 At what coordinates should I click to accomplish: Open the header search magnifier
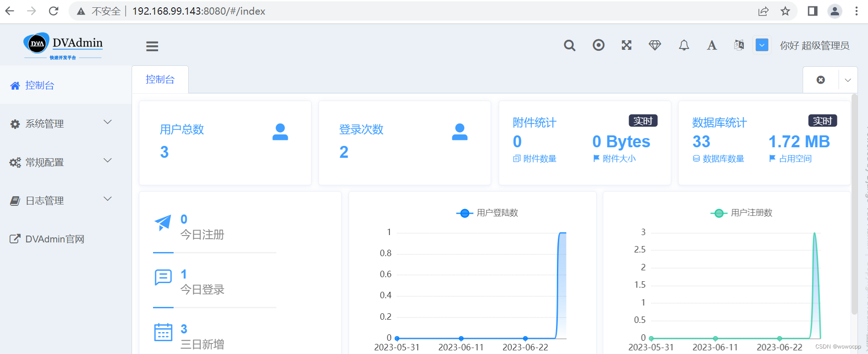569,45
